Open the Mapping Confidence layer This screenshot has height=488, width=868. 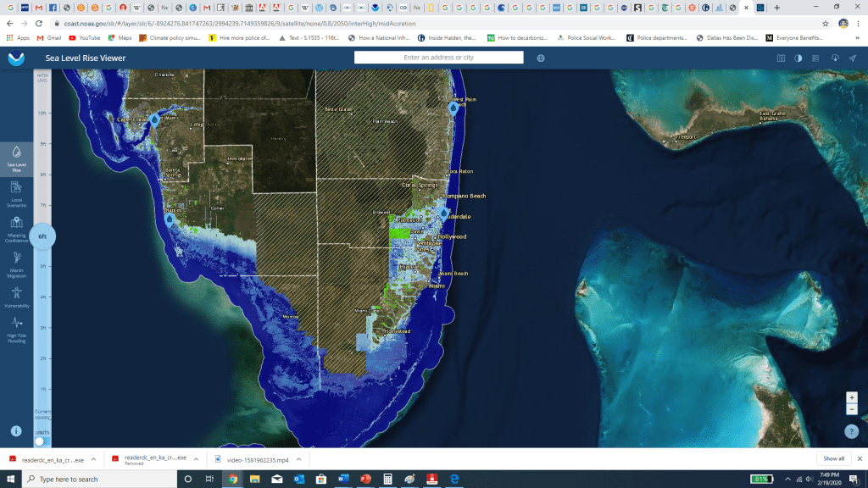[x=16, y=229]
